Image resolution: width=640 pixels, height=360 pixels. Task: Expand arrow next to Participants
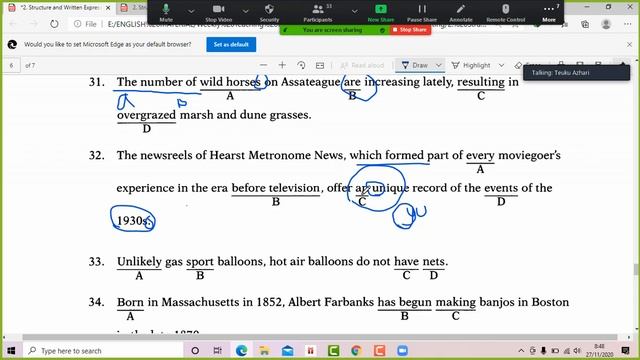click(x=354, y=11)
